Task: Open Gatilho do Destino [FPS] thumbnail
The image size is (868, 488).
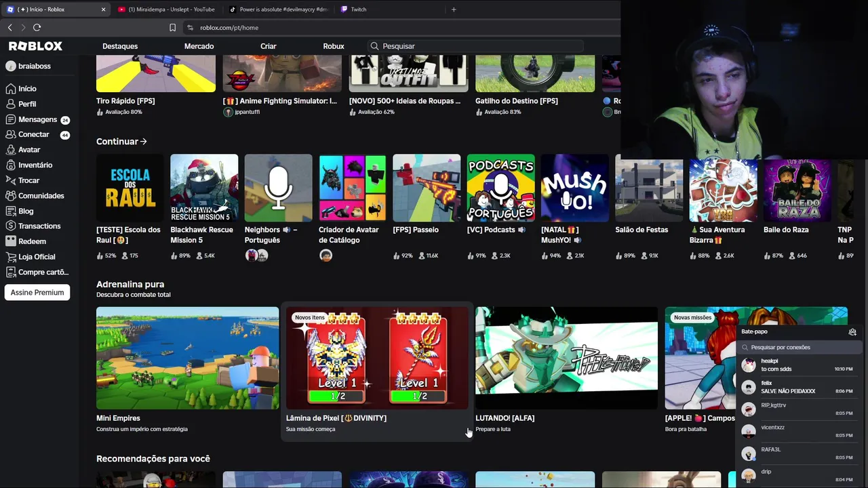Action: 535,73
